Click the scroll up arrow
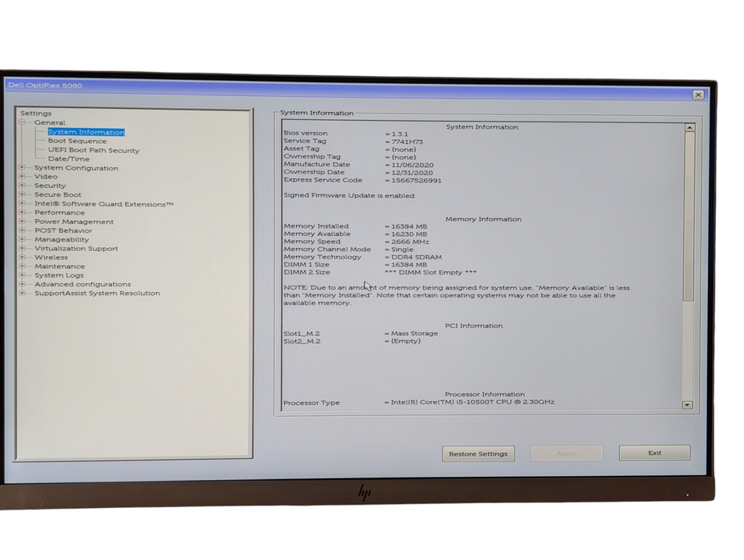This screenshot has height=560, width=744. pyautogui.click(x=690, y=128)
